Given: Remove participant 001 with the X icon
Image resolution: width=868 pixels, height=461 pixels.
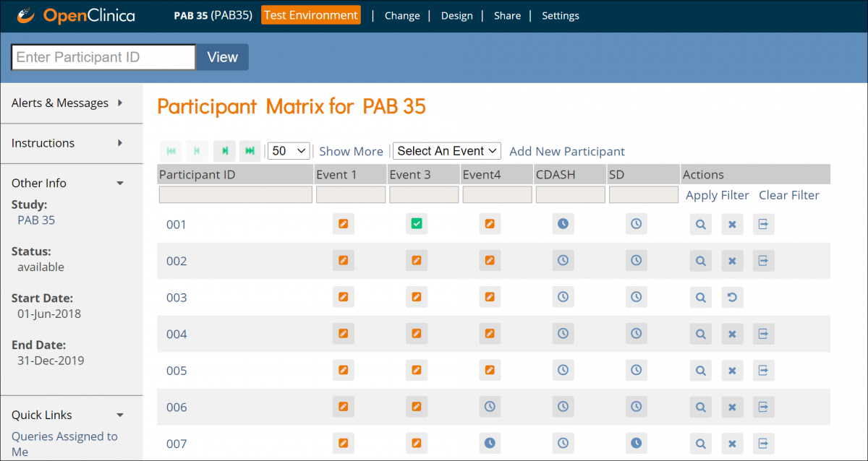Looking at the screenshot, I should tap(732, 224).
